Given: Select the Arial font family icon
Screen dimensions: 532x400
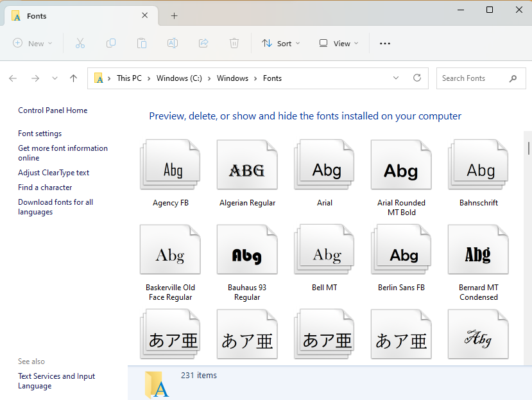Looking at the screenshot, I should pyautogui.click(x=324, y=164).
